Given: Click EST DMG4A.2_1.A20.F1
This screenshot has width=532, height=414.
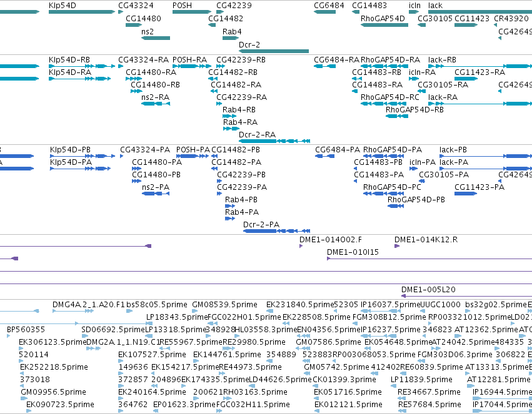Looking at the screenshot, I should click(x=89, y=305).
